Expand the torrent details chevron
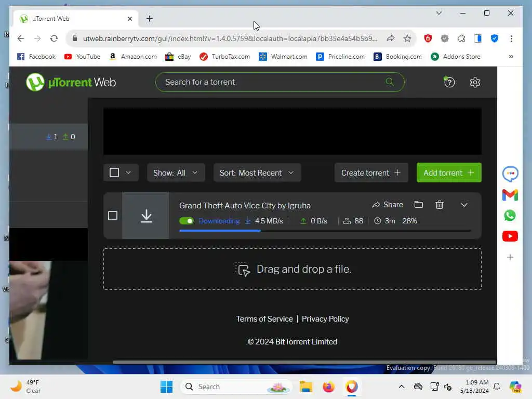Image resolution: width=532 pixels, height=399 pixels. (x=464, y=205)
